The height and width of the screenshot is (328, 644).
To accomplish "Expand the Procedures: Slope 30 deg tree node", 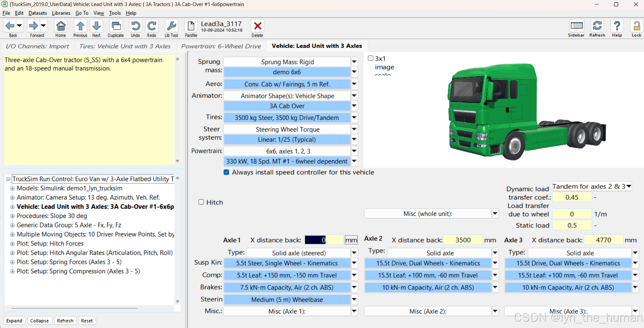I will point(12,216).
